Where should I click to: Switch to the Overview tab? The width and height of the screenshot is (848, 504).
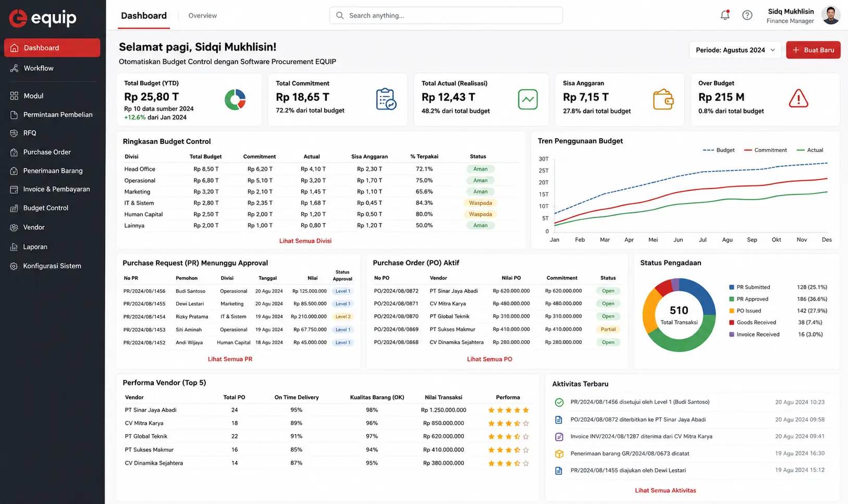click(203, 16)
